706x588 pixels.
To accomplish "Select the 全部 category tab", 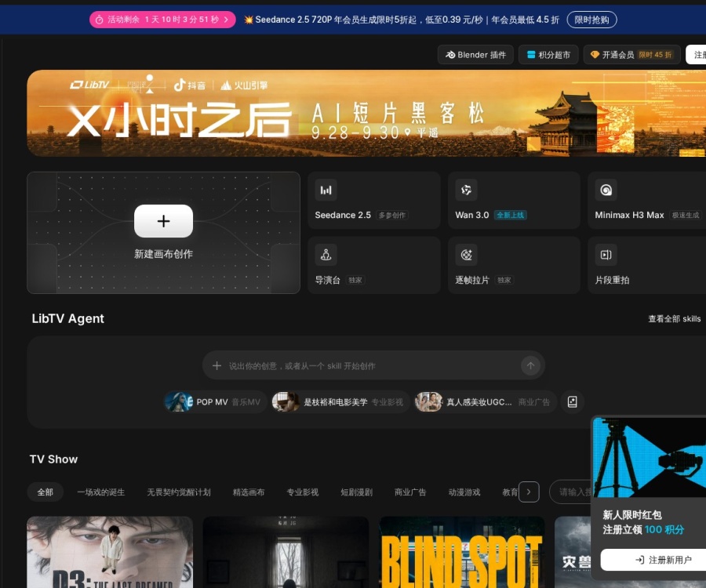I will [x=45, y=492].
